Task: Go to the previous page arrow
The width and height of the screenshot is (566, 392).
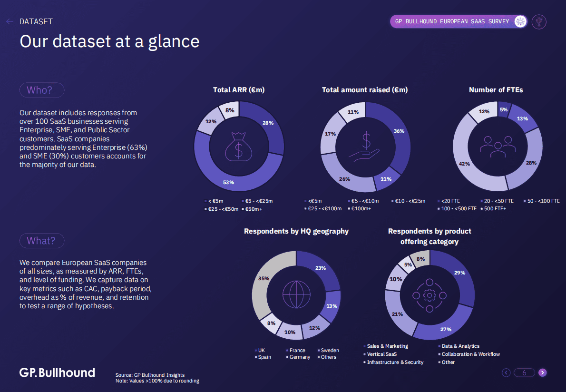Action: pos(506,372)
